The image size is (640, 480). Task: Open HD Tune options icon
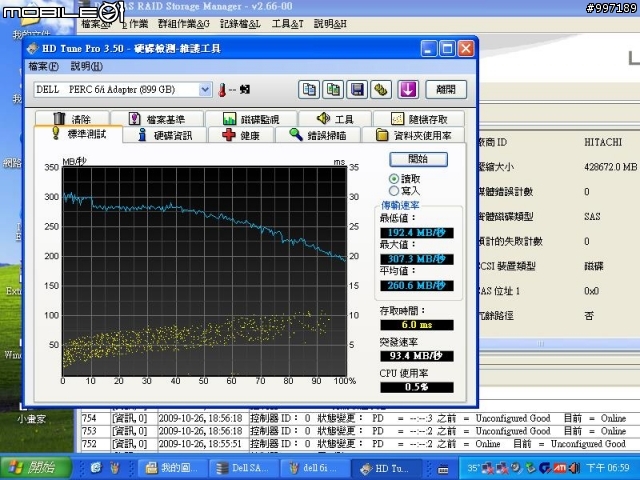coord(381,89)
